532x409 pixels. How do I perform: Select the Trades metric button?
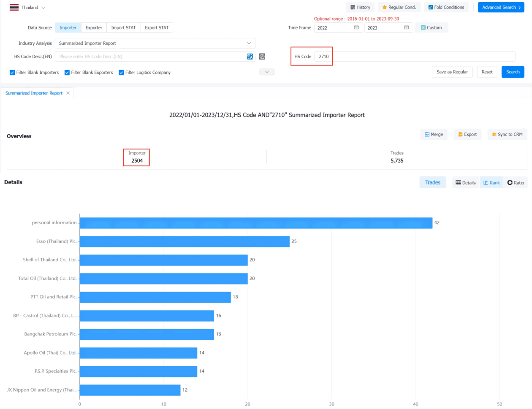click(x=433, y=182)
